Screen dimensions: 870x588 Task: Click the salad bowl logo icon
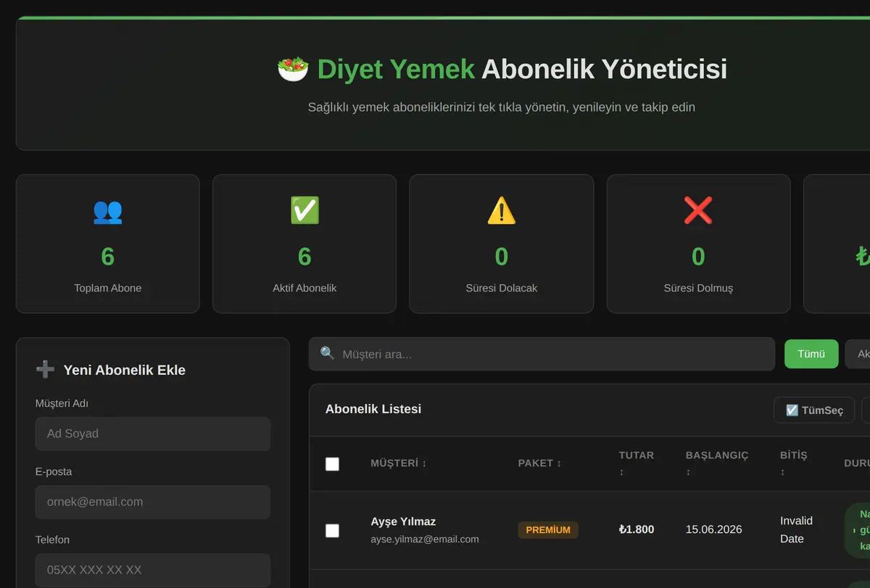point(293,69)
